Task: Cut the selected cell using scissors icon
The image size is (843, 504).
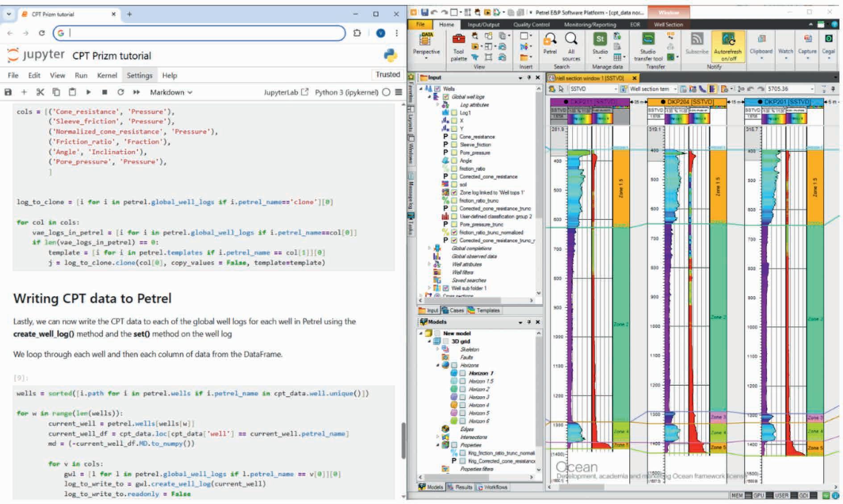Action: tap(40, 92)
